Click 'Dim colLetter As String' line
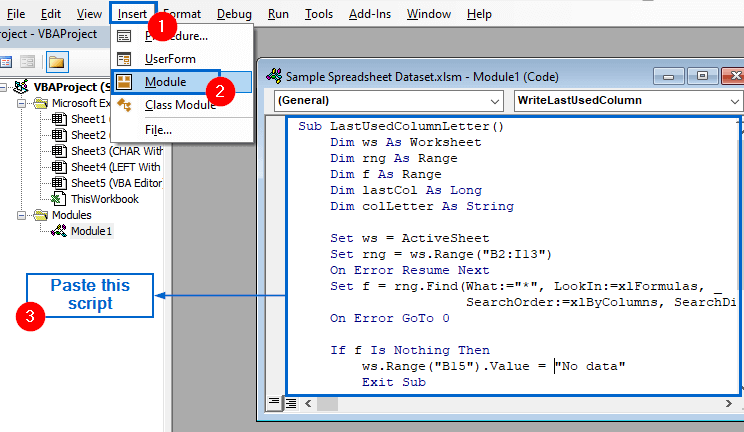The width and height of the screenshot is (744, 432). (x=422, y=207)
